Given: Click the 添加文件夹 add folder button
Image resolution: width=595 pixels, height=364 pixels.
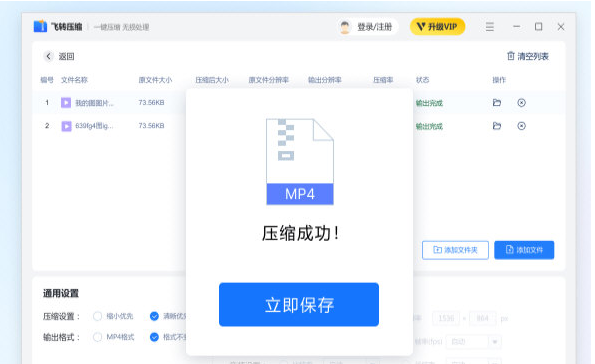Looking at the screenshot, I should (455, 250).
